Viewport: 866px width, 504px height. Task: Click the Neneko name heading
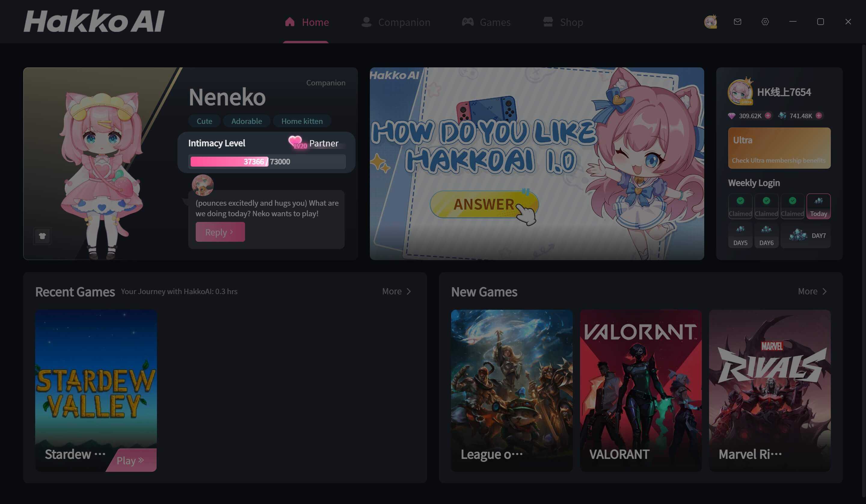tap(227, 97)
